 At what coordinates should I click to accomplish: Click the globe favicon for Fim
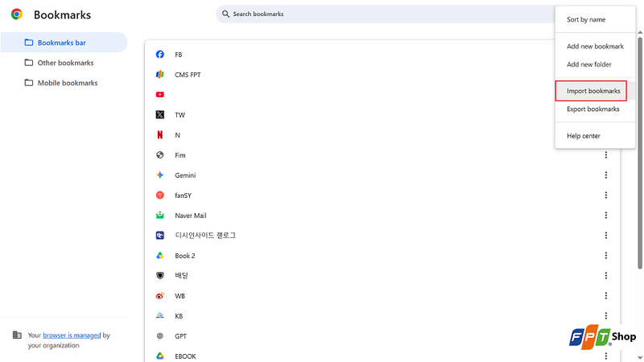[159, 155]
